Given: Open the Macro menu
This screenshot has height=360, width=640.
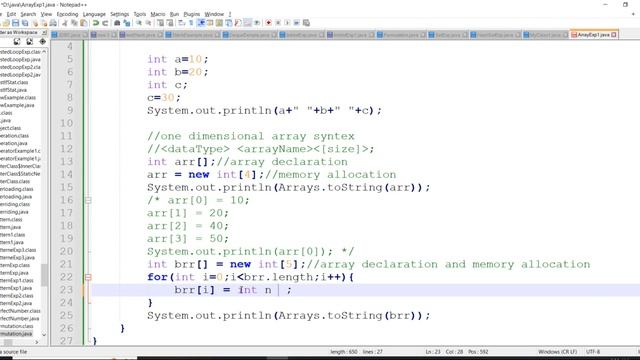Looking at the screenshot, I should (x=158, y=14).
